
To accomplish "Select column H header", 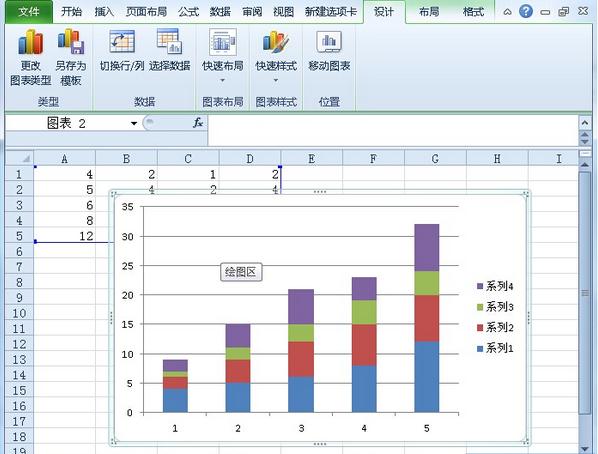I will [497, 158].
